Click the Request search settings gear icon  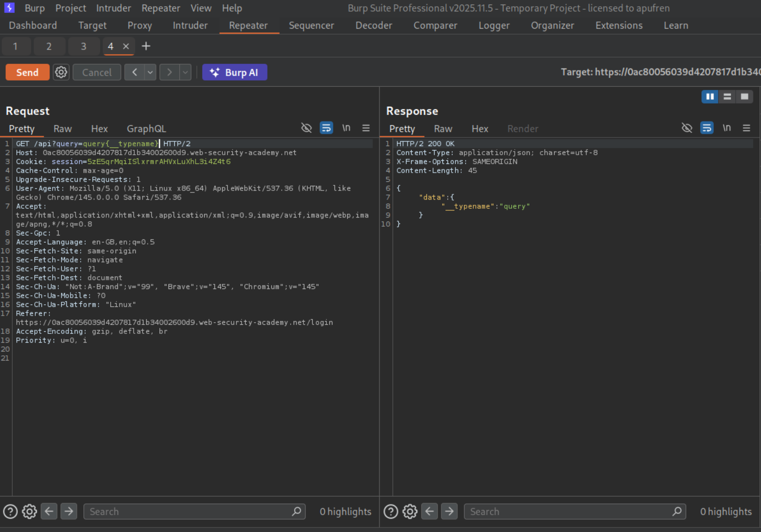tap(30, 511)
